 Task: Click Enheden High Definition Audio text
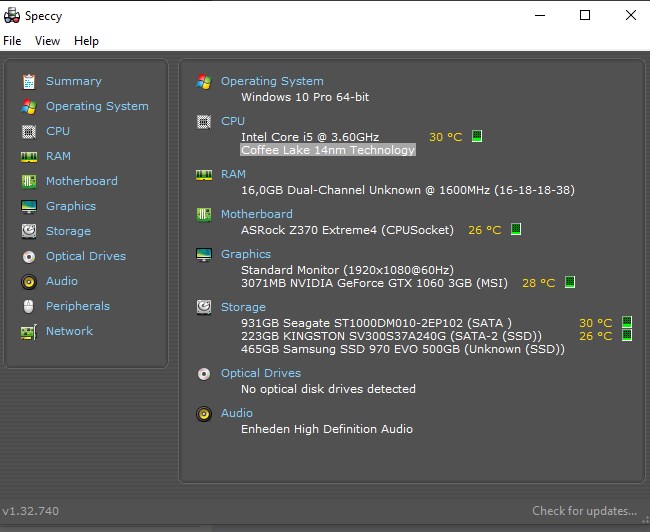click(327, 429)
